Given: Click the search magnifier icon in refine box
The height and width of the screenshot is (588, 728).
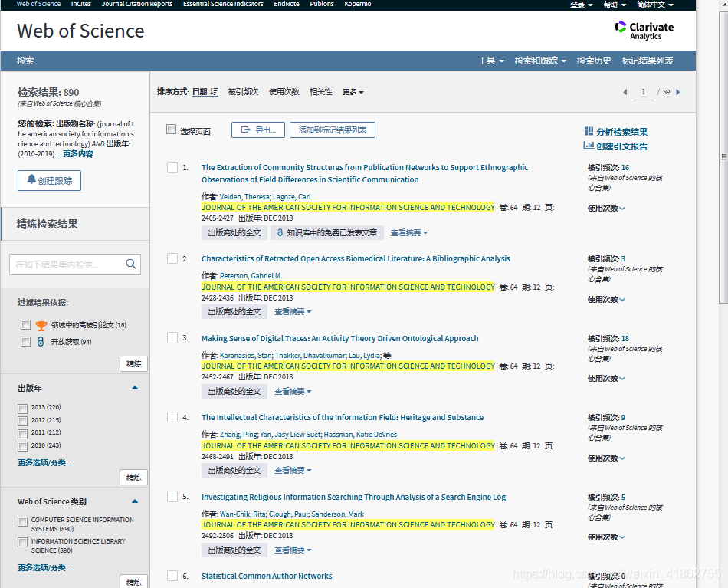Looking at the screenshot, I should point(131,264).
